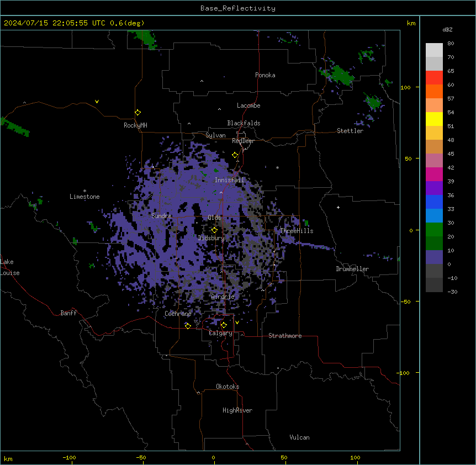476x465 pixels.
Task: Click the yellow V marker northeast of Calgary
Action: click(x=237, y=323)
